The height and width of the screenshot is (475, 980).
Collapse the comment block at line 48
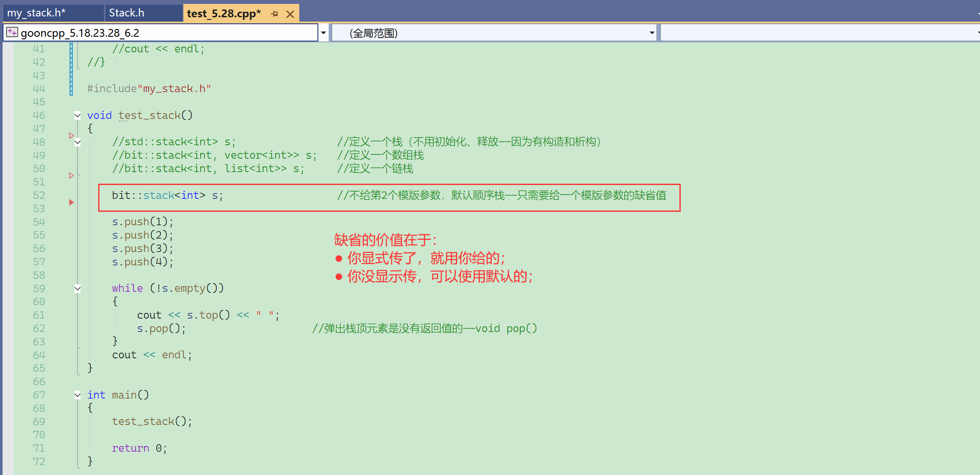point(77,142)
